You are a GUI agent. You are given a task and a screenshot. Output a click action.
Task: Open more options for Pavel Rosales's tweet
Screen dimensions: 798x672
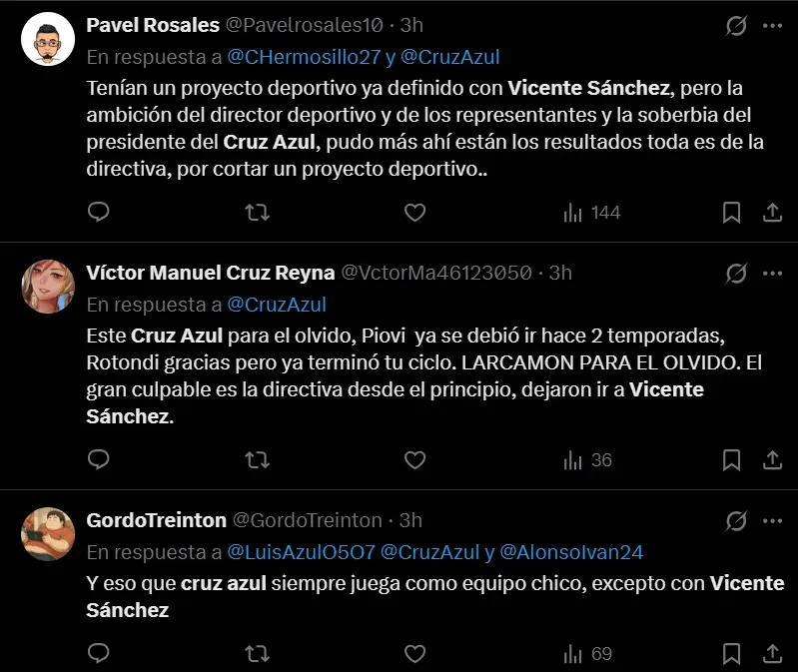pos(772,25)
